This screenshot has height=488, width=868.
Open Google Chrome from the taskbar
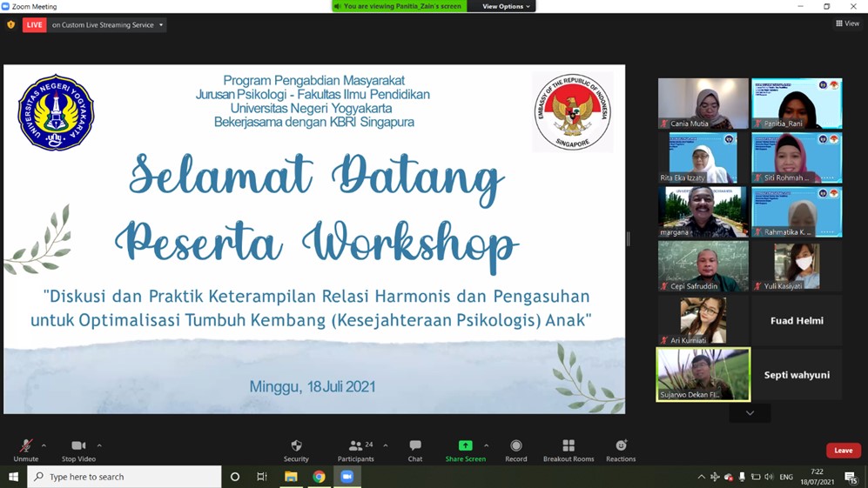coord(319,477)
